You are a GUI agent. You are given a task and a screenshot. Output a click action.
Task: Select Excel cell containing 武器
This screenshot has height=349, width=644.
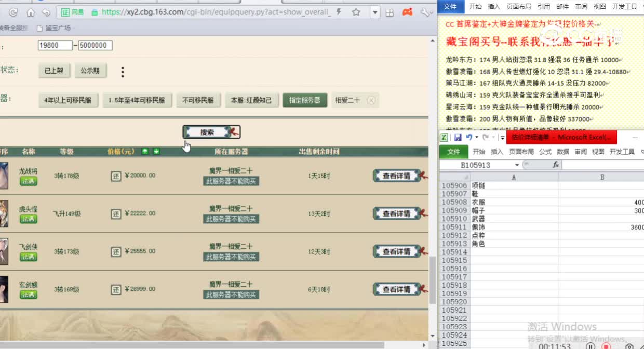514,219
